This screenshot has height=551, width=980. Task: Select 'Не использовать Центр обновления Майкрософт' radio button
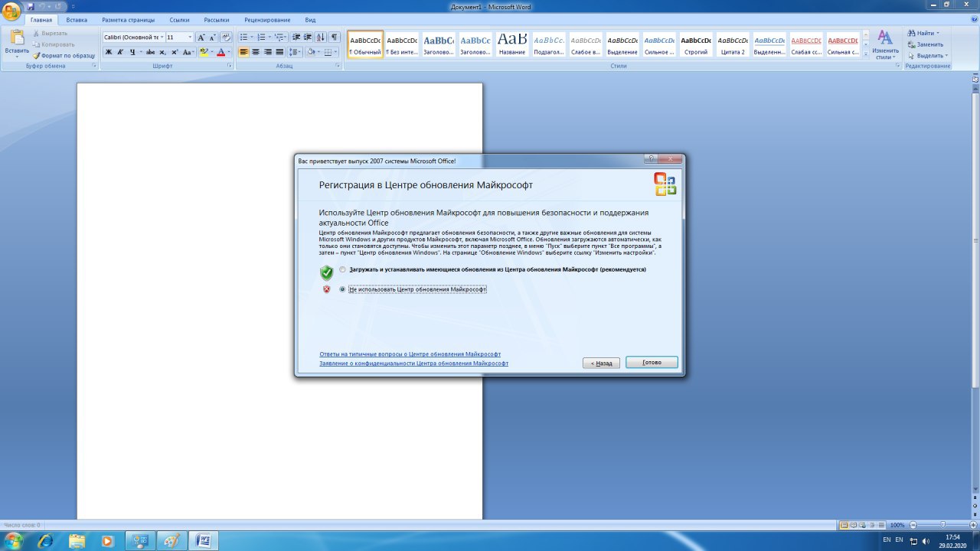(342, 289)
